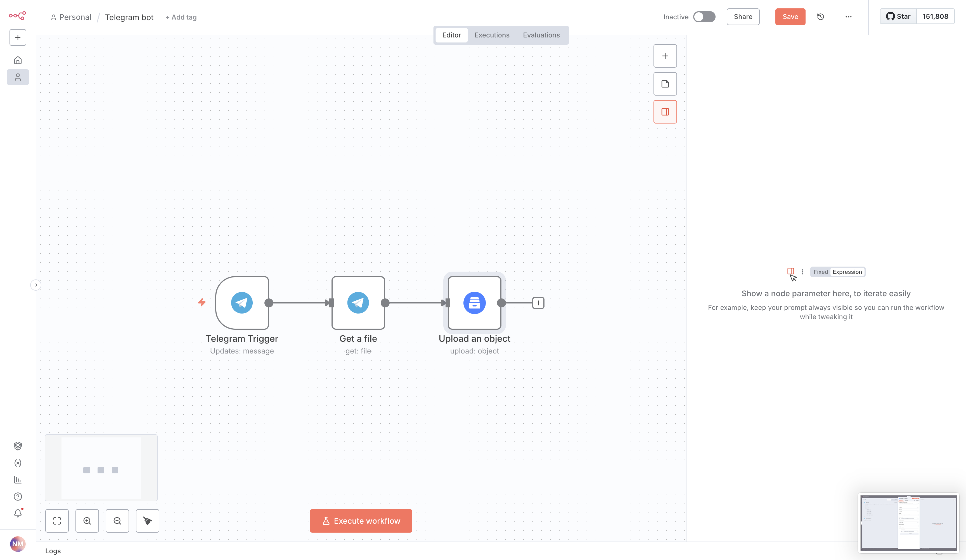The width and height of the screenshot is (966, 560).
Task: Open workflow history icon
Action: coord(820,17)
